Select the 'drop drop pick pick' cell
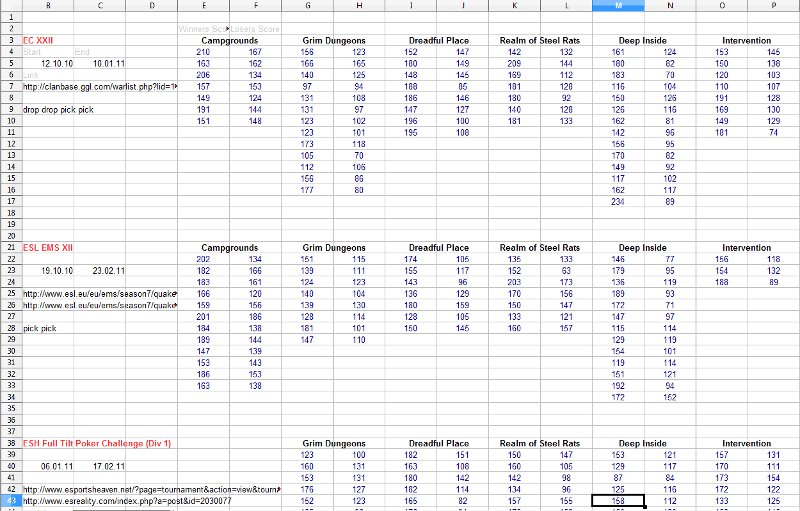 (58, 109)
